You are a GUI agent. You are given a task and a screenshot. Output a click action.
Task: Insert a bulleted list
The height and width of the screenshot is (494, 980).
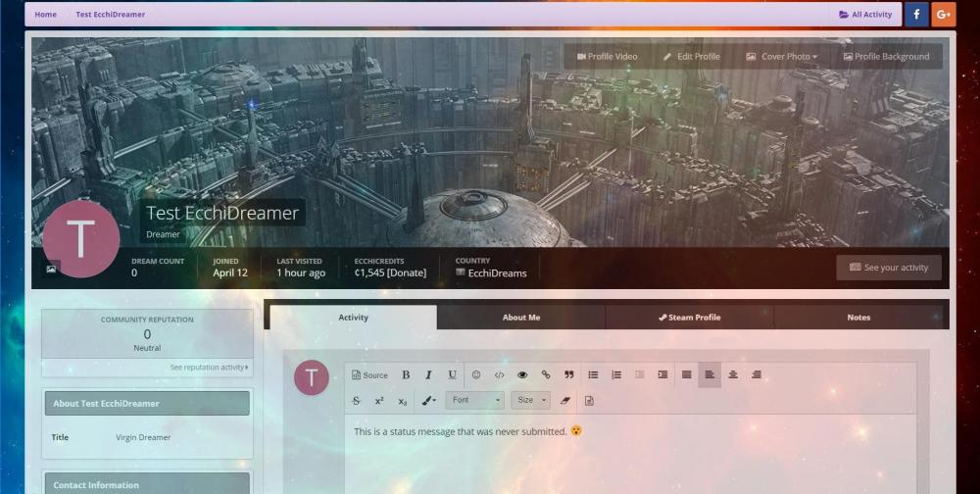tap(593, 375)
